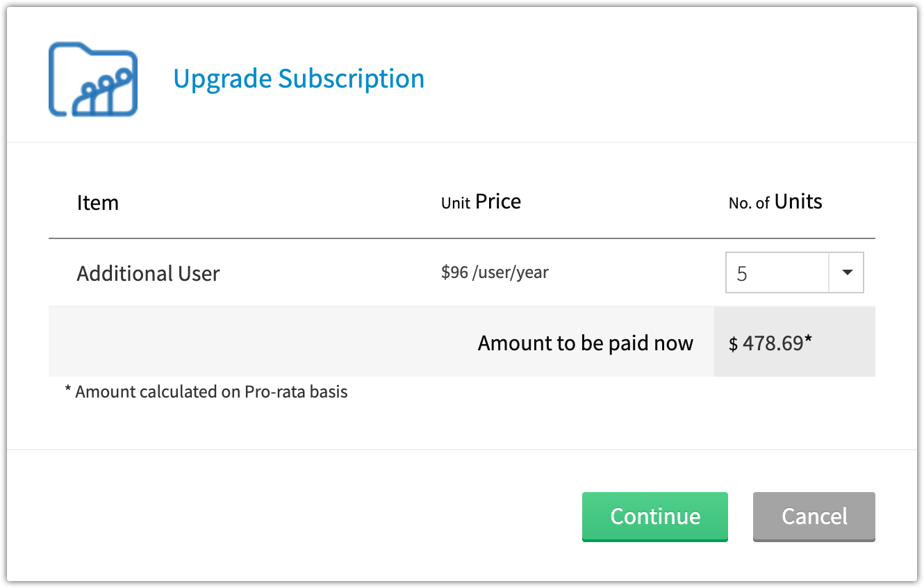
Task: Click the Amount to be paid now label
Action: (585, 343)
